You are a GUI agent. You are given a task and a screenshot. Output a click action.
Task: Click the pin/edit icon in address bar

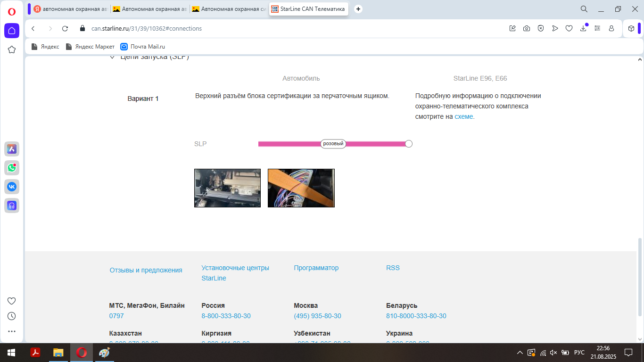pyautogui.click(x=512, y=28)
